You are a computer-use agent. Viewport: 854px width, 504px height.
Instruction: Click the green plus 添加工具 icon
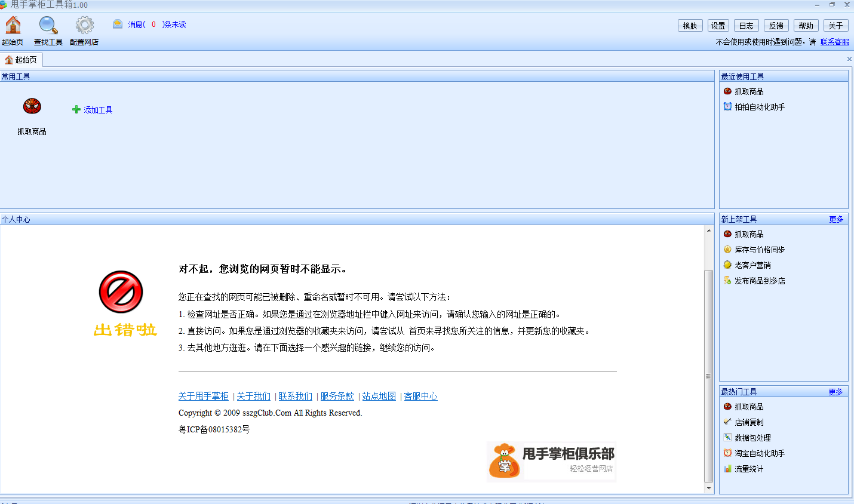(76, 110)
